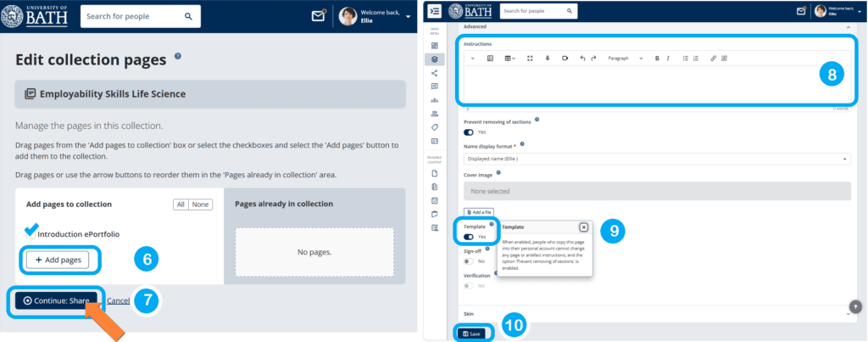Image resolution: width=868 pixels, height=342 pixels.
Task: Enable the Sign-off switch
Action: pos(469,261)
